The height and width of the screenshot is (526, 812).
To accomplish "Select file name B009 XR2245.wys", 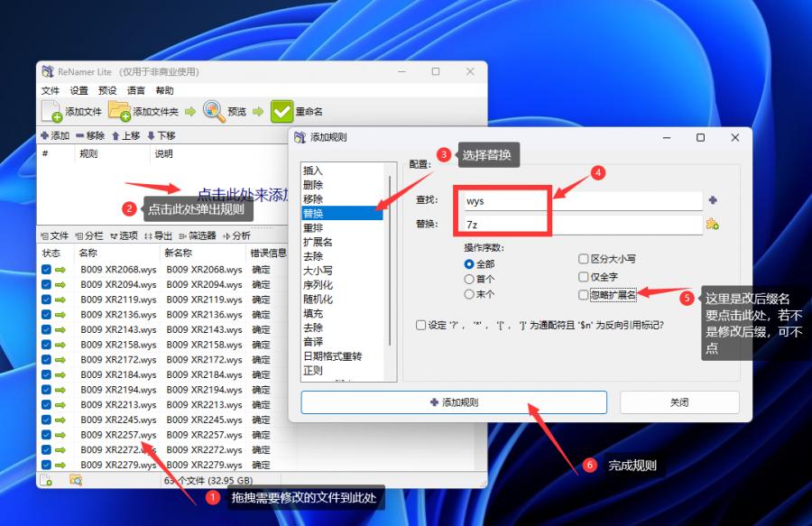I will pos(118,420).
